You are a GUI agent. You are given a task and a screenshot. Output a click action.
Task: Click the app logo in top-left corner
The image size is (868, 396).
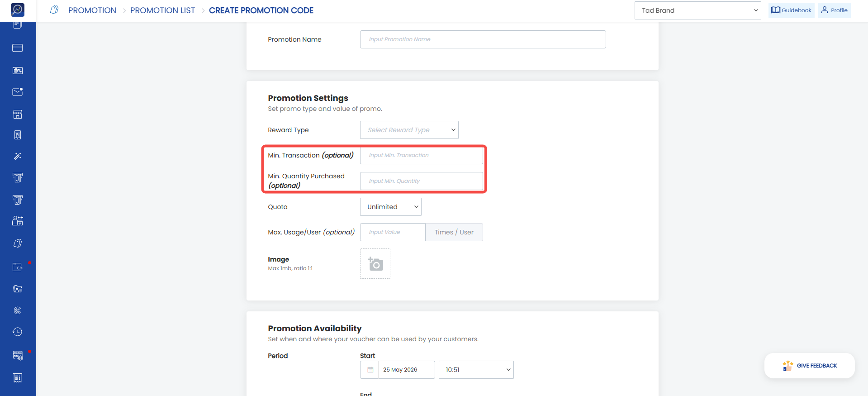tap(18, 10)
